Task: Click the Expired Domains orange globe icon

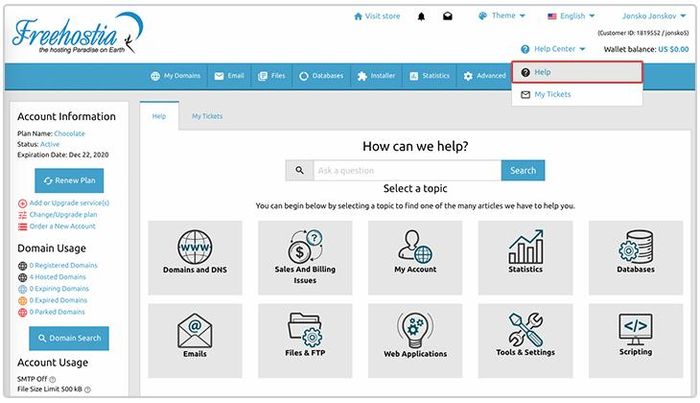Action: [x=23, y=301]
